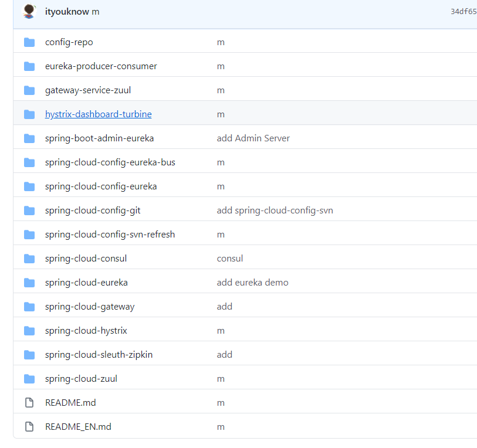Open the spring-cloud-eureka directory
This screenshot has height=448, width=477.
coord(86,283)
